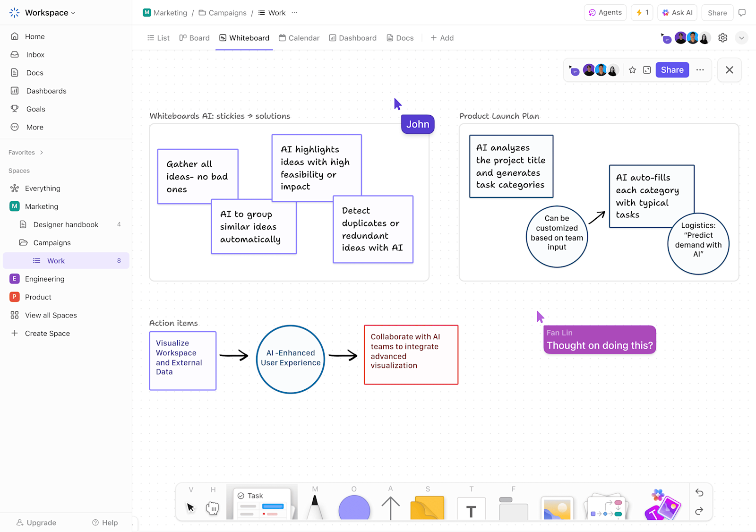Image resolution: width=756 pixels, height=532 pixels.
Task: Add a yellow sticky note
Action: [x=428, y=508]
